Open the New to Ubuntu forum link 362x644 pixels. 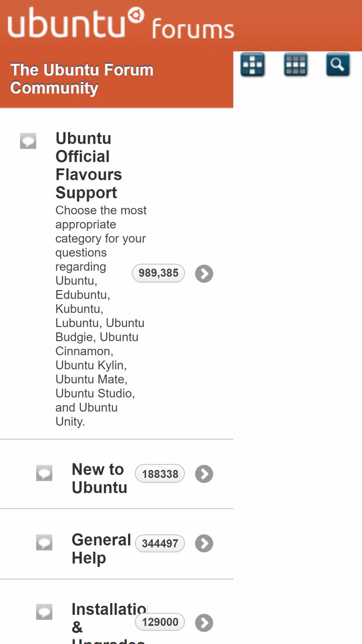[100, 479]
